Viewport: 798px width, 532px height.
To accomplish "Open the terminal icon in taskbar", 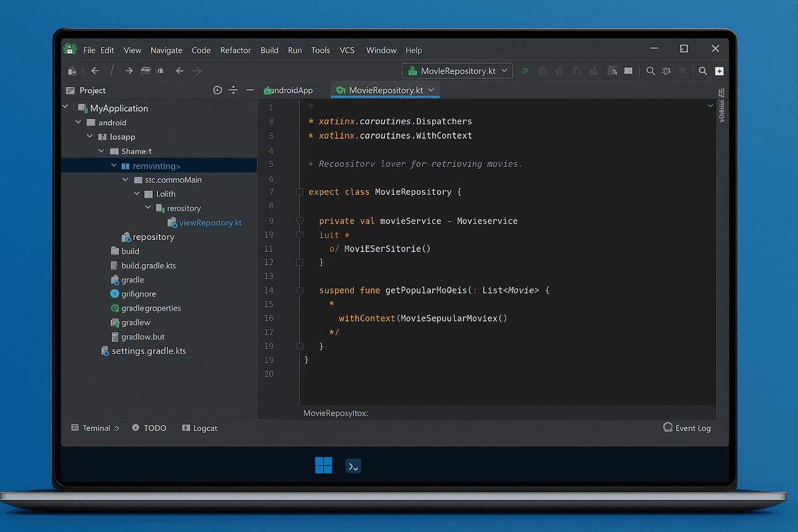I will 353,466.
